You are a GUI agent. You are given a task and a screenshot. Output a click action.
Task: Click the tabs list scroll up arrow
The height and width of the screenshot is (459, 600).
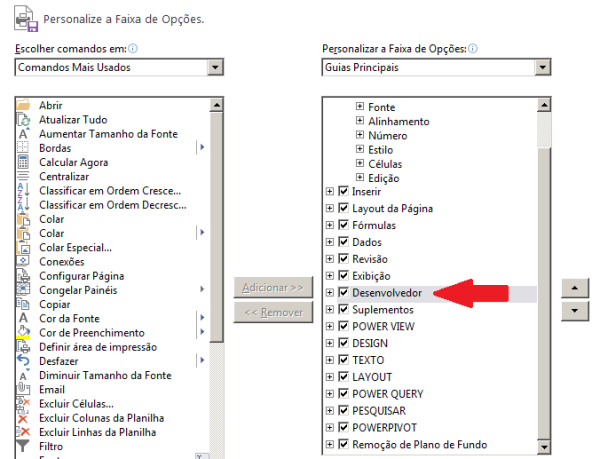coord(544,105)
